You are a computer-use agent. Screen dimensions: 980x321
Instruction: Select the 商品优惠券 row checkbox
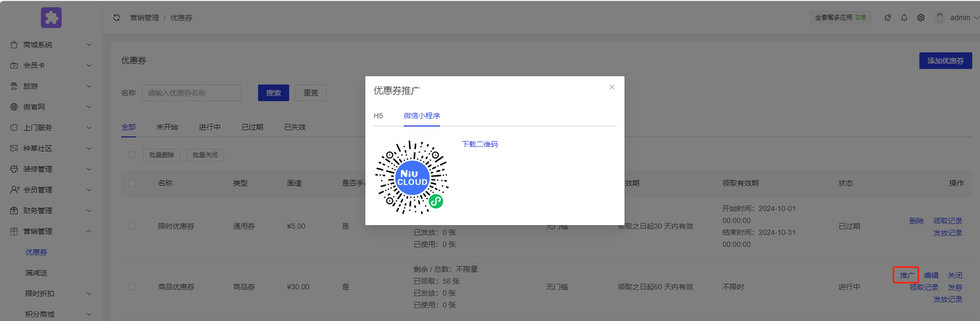coord(132,287)
